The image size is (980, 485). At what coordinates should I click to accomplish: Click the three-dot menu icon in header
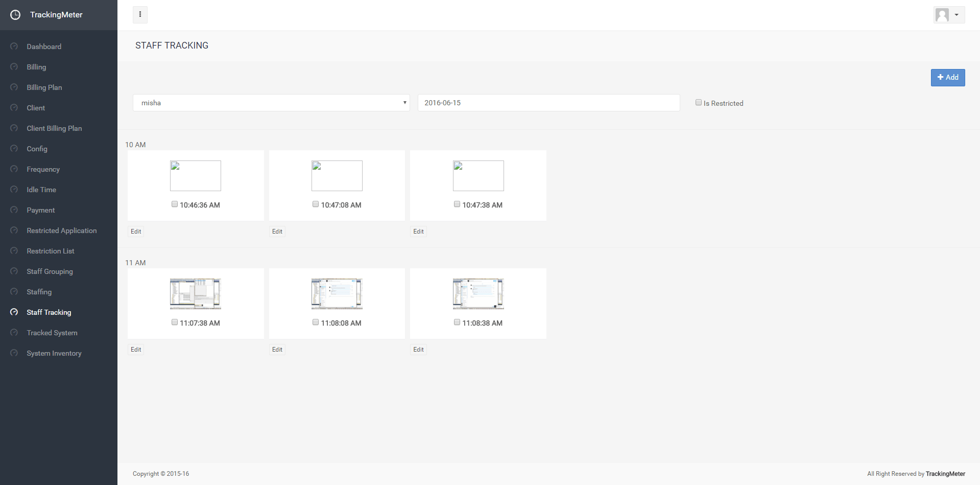click(140, 15)
